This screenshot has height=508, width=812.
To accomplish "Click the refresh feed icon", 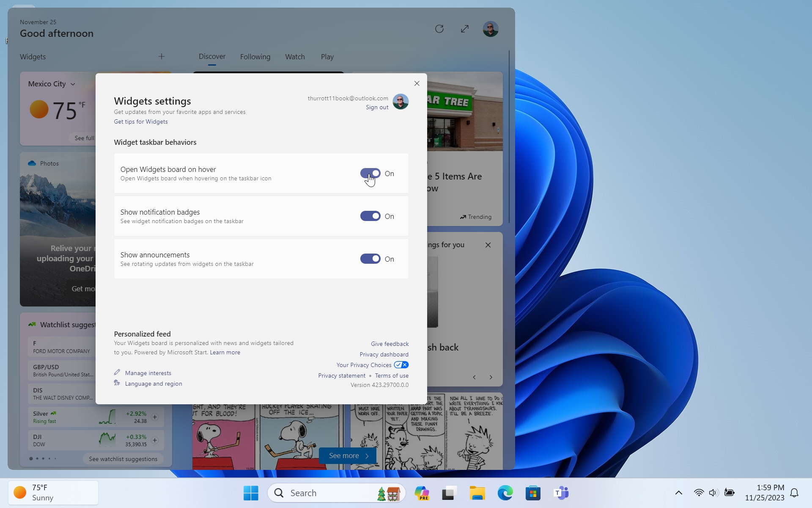I will 439,29.
